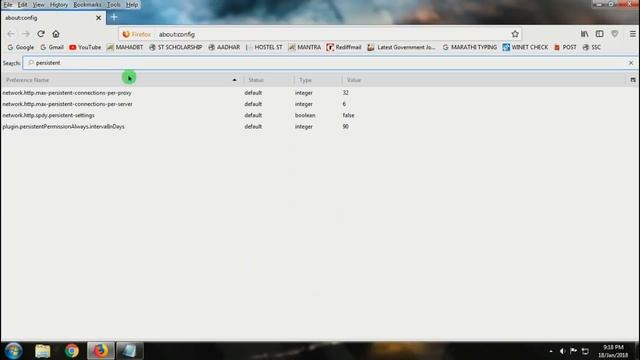Sort by Status column header
Image resolution: width=640 pixels, height=360 pixels.
[269, 80]
